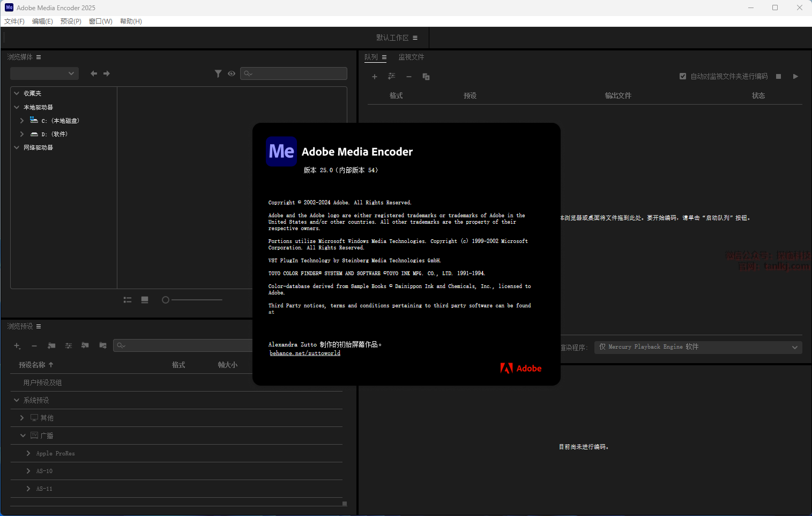Switch media browser to list view icon
Viewport: 812px width, 516px height.
tap(128, 300)
